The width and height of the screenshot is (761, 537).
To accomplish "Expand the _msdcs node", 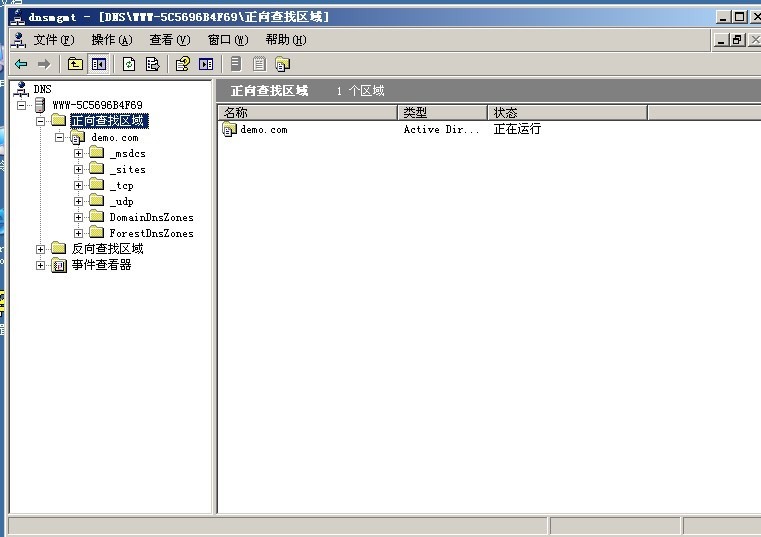I will (x=78, y=153).
